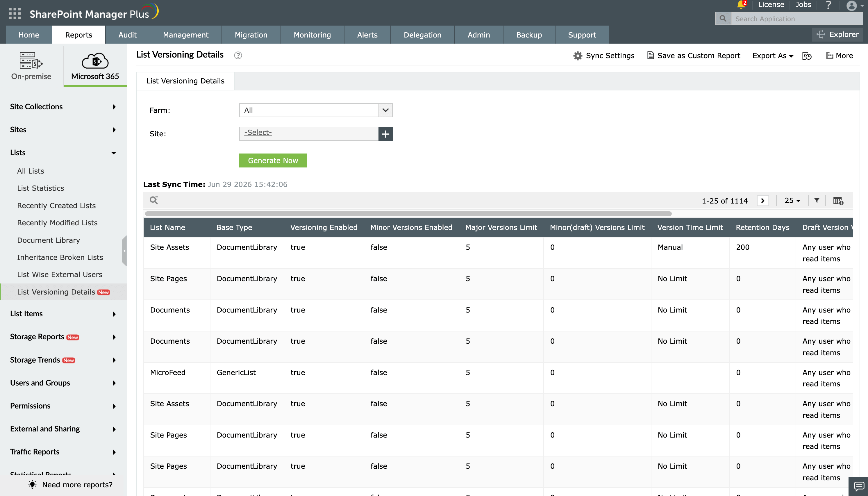868x496 pixels.
Task: Expand Storage Trends section
Action: coord(63,360)
